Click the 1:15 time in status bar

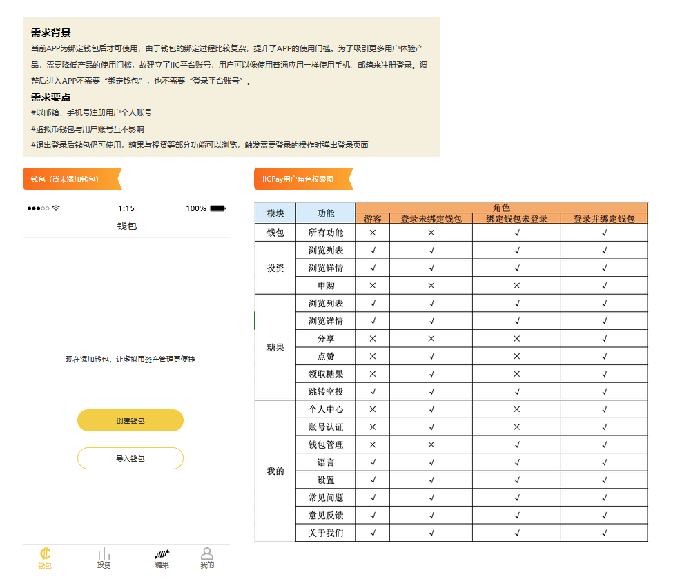[126, 208]
